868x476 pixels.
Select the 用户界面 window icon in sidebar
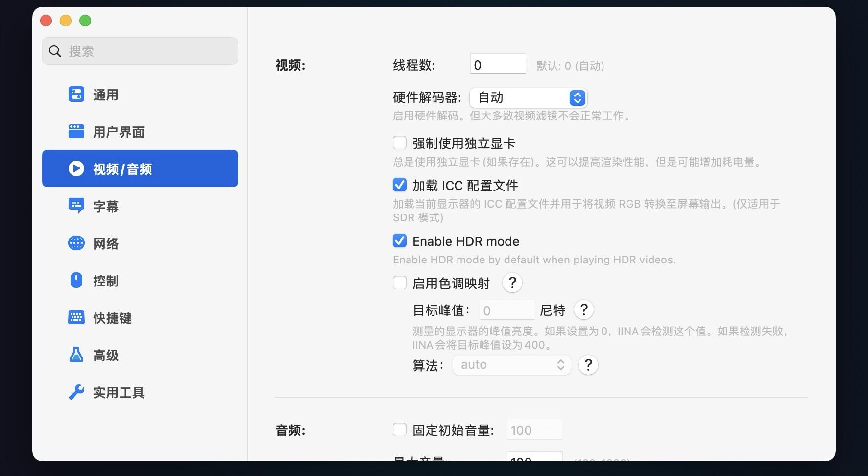pos(76,131)
